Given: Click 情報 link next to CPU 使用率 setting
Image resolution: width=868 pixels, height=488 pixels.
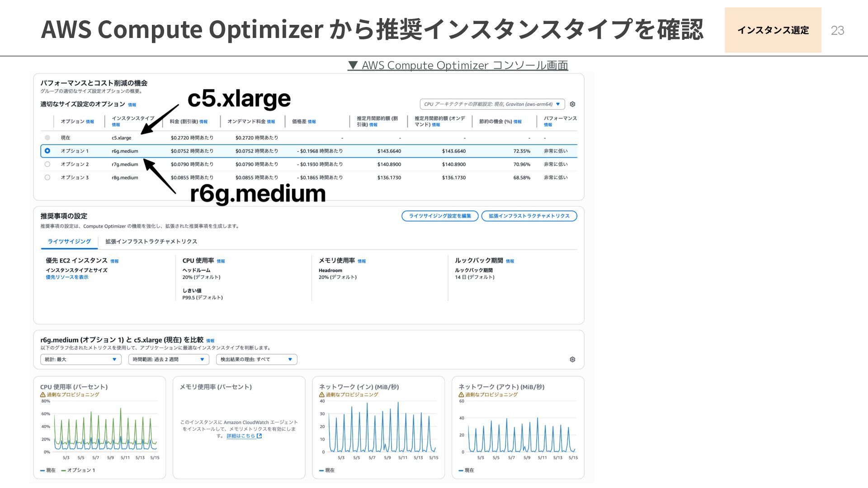Looking at the screenshot, I should [x=221, y=261].
